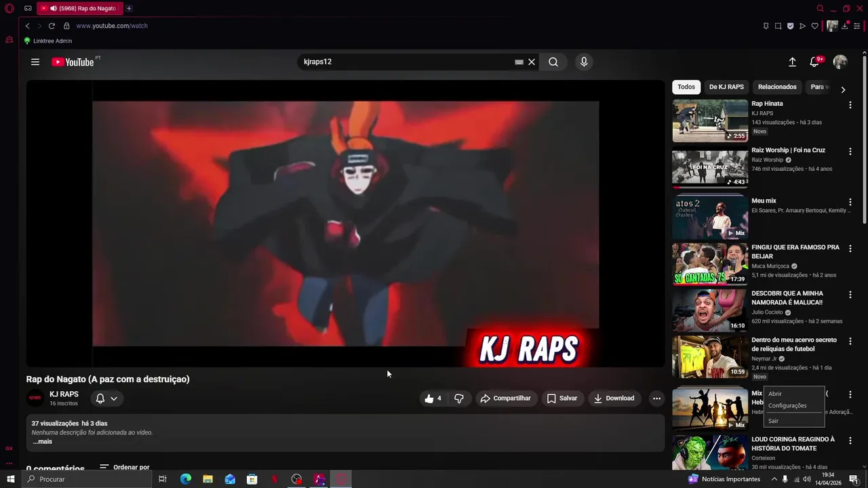This screenshot has height=488, width=868.
Task: Switch to the Rap do Nagato tab
Action: [x=79, y=8]
